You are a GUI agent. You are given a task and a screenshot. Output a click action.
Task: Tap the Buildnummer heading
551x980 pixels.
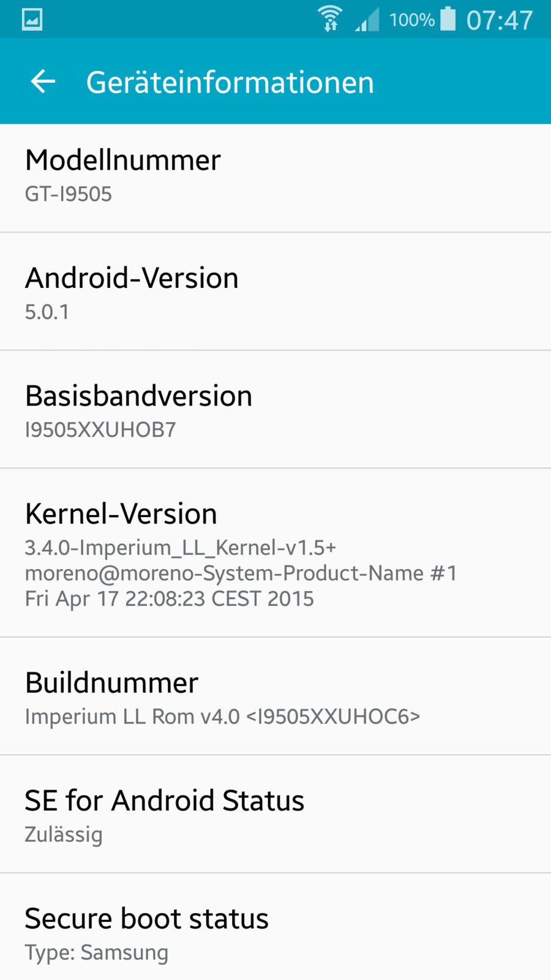pos(112,682)
